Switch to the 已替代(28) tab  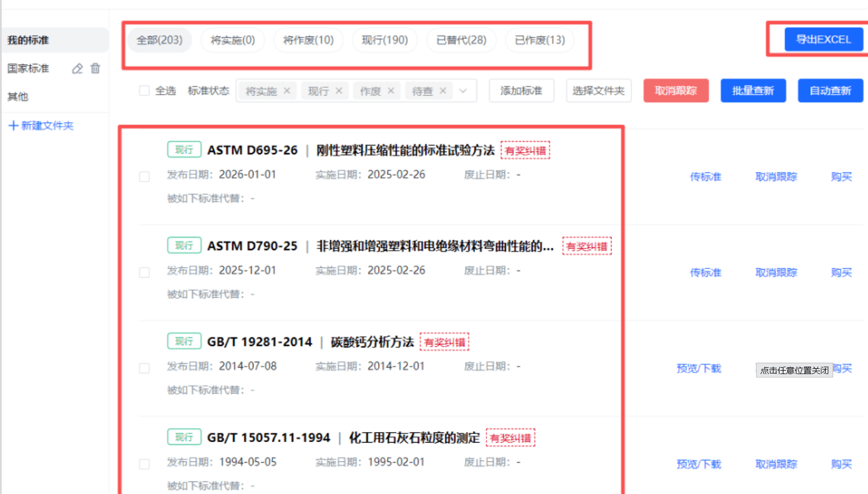click(x=461, y=40)
